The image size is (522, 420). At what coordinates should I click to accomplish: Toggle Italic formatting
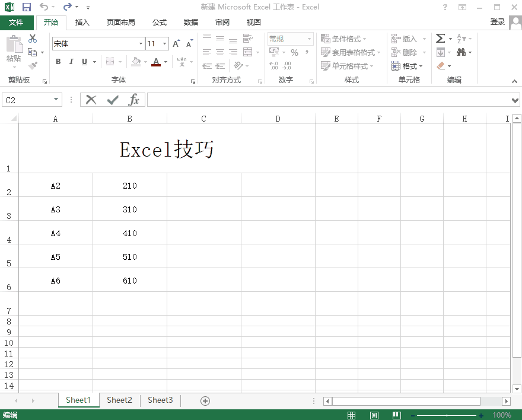[x=71, y=62]
